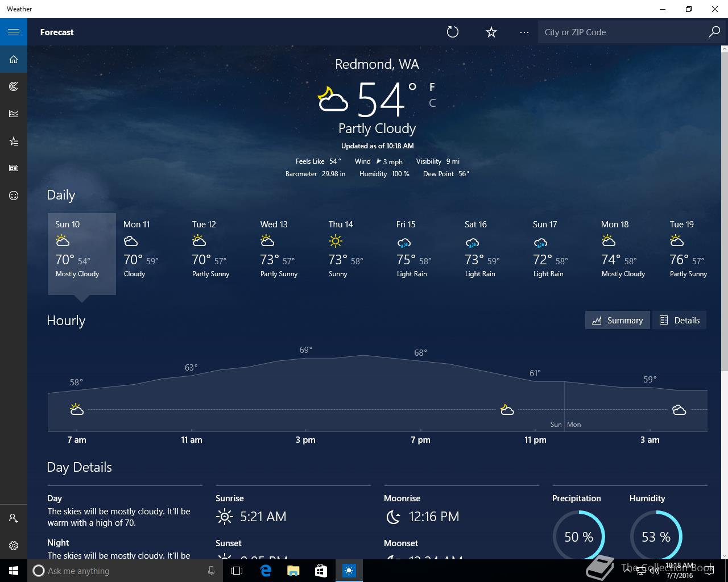Select Sun 17 daily forecast

tap(560, 254)
